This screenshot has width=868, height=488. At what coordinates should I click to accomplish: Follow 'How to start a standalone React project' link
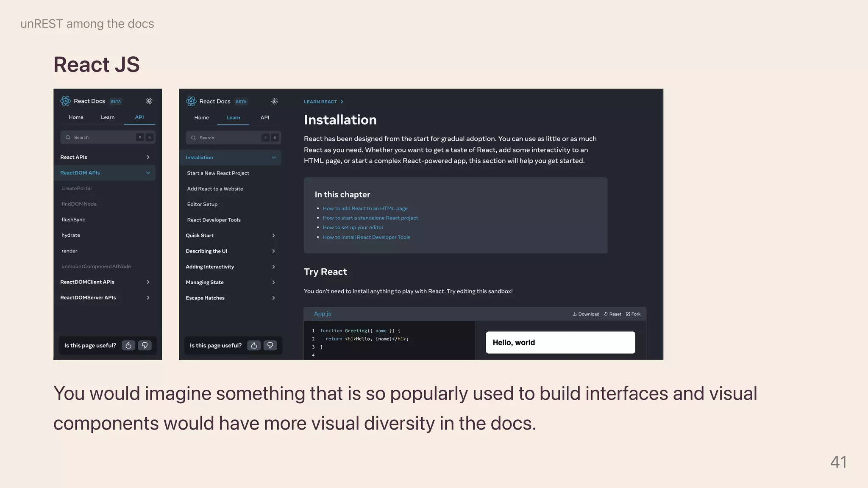tap(370, 218)
